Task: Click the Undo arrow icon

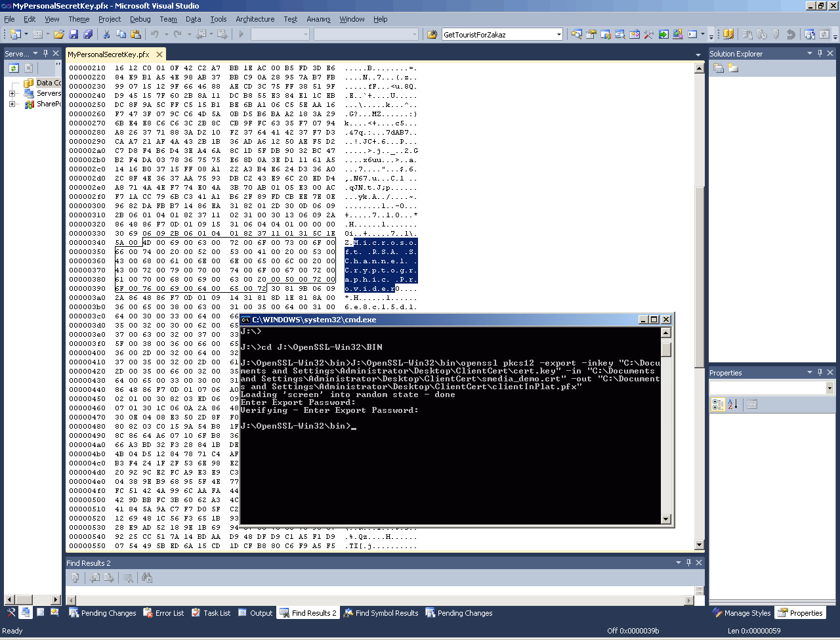Action: pos(155,34)
